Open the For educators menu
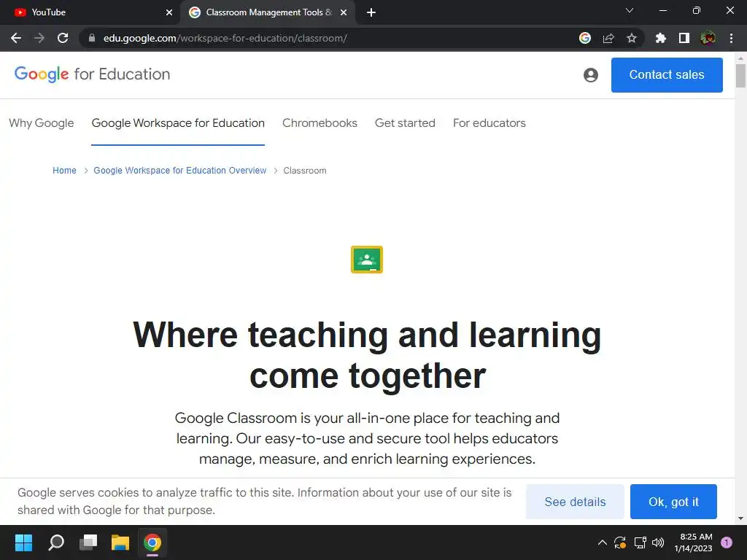The height and width of the screenshot is (560, 747). (x=489, y=122)
